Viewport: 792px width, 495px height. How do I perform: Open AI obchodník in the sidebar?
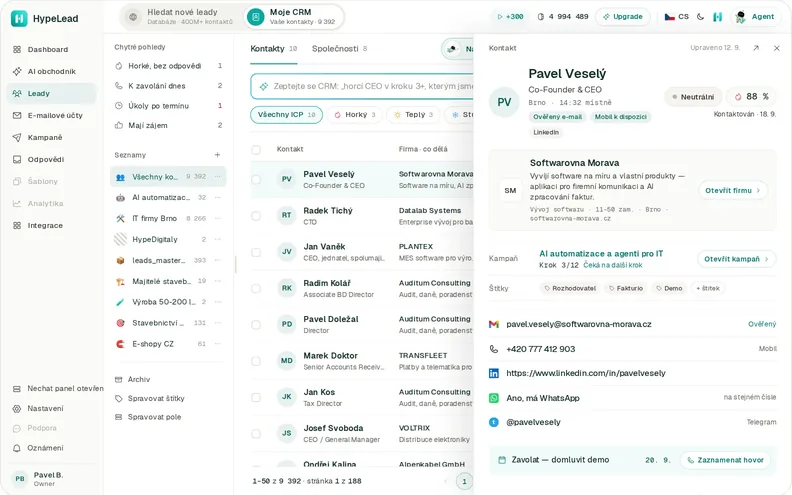tap(52, 71)
